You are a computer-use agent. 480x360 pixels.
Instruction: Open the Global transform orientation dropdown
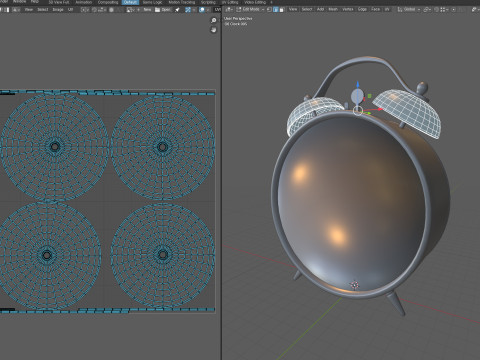pyautogui.click(x=409, y=9)
